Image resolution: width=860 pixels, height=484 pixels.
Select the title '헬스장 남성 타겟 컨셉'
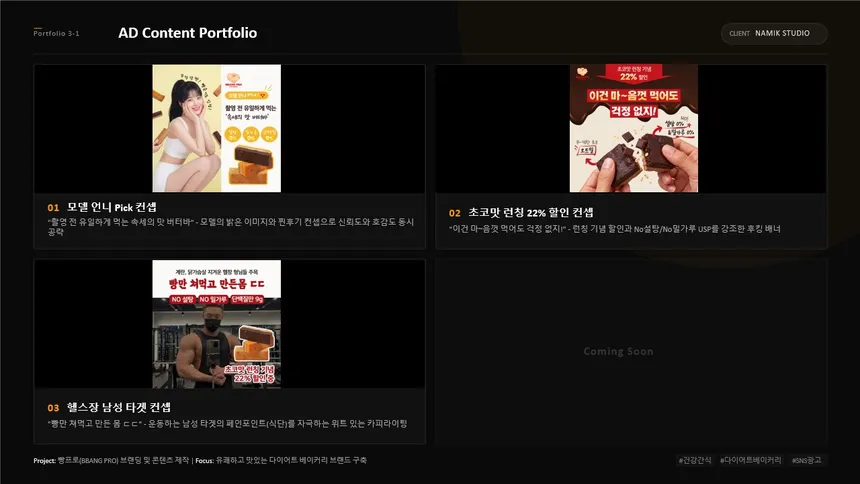pyautogui.click(x=118, y=407)
